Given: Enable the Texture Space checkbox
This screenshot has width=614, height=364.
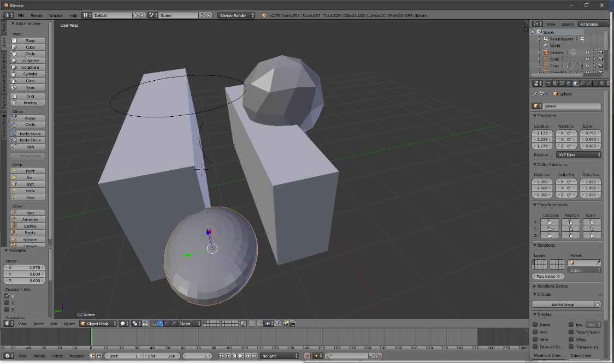Looking at the screenshot, I should coord(571,332).
